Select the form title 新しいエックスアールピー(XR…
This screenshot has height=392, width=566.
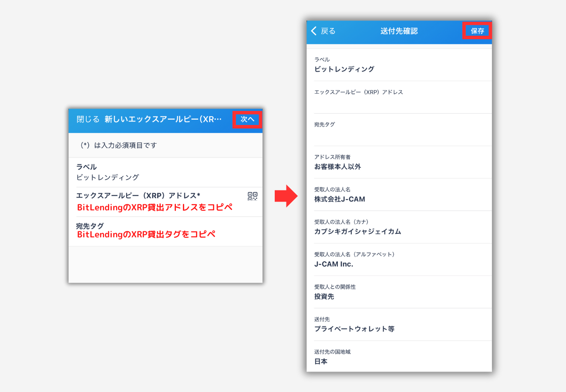click(163, 119)
